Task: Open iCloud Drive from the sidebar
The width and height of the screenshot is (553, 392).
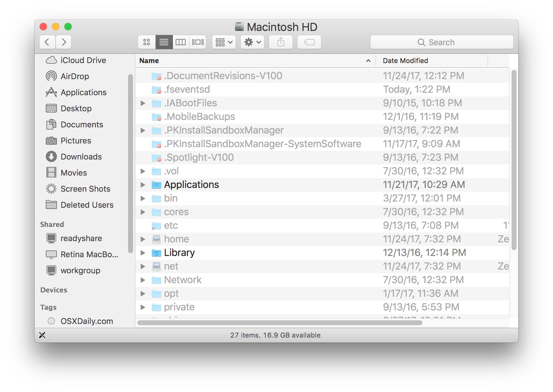Action: [x=83, y=60]
